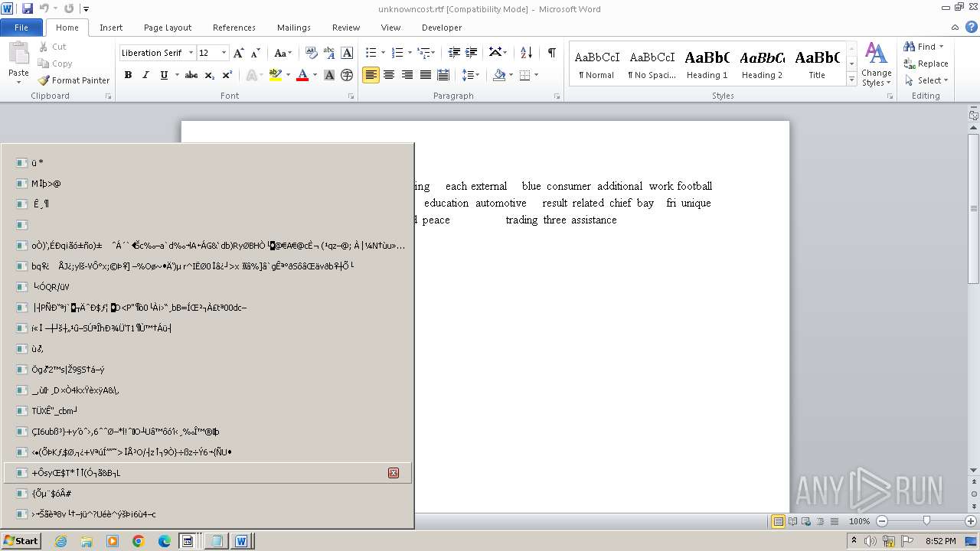Apply superscript formatting
Image resolution: width=980 pixels, height=551 pixels.
pyautogui.click(x=227, y=75)
